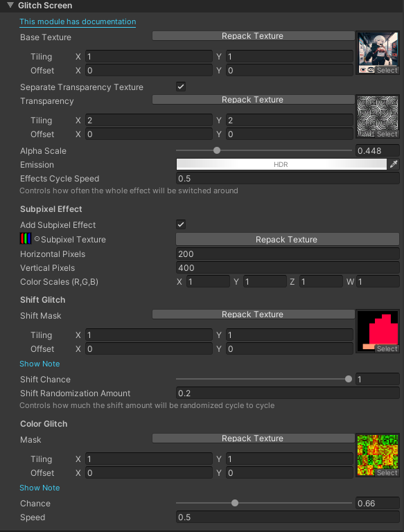Viewport: 404px width, 532px height.
Task: Edit Vertical Pixels field
Action: click(x=288, y=267)
